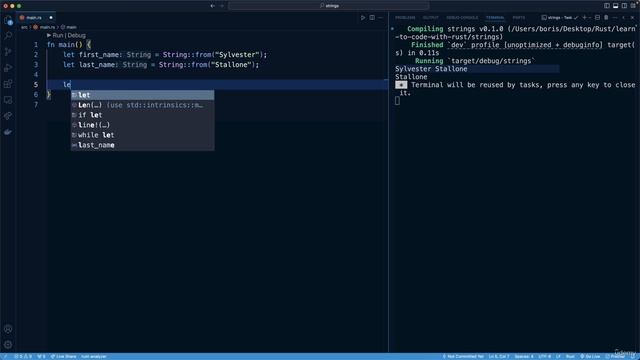The image size is (640, 360).
Task: Choose the 'let' suggestion
Action: click(x=142, y=95)
